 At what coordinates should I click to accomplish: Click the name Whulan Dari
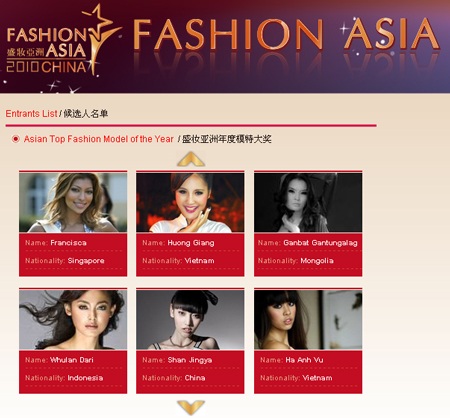(x=72, y=360)
